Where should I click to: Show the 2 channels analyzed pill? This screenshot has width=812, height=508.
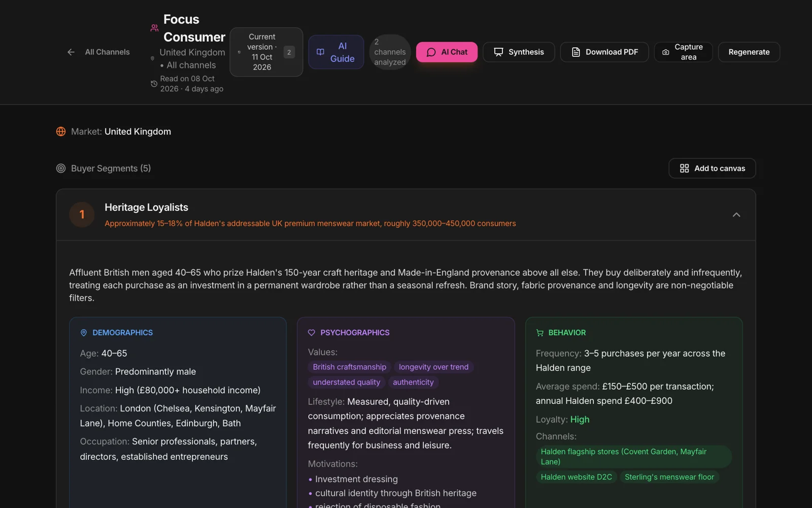point(390,52)
